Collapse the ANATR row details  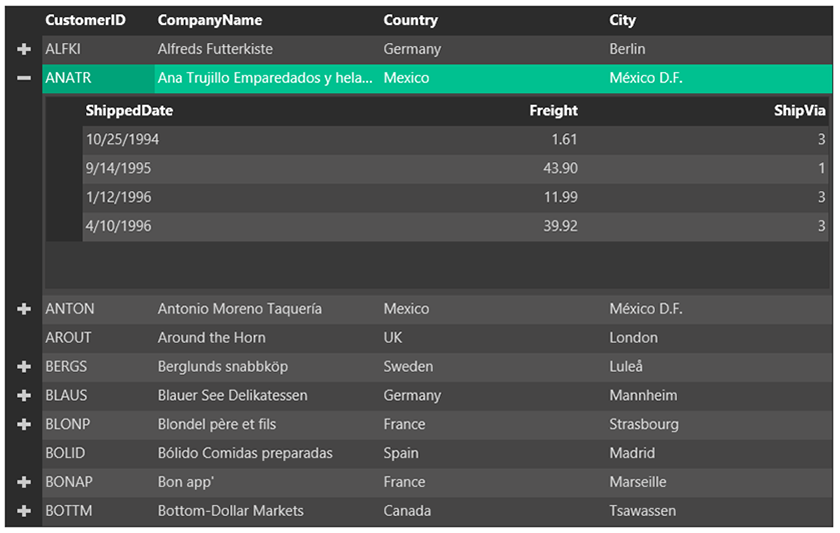click(24, 78)
